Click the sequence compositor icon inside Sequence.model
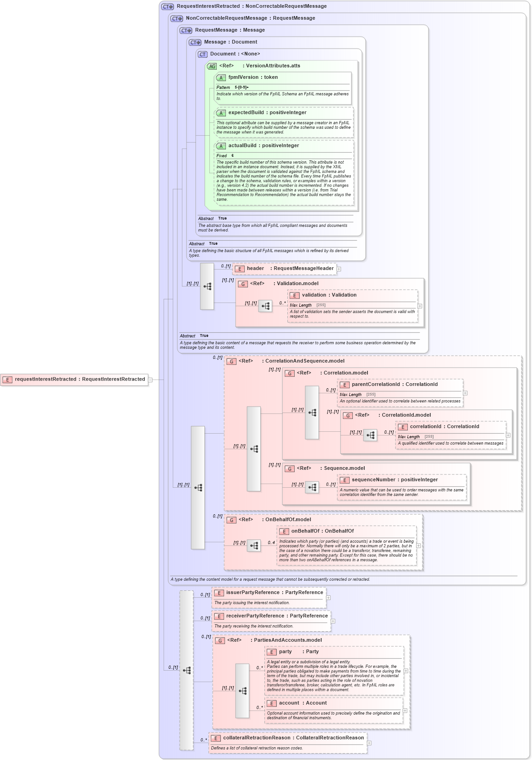 point(312,487)
